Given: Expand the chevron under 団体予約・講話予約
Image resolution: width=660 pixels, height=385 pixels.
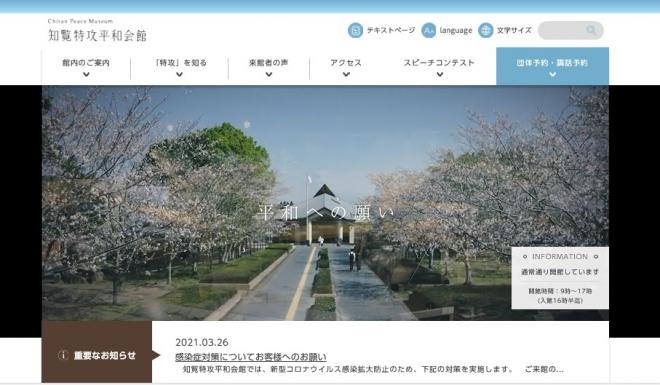Looking at the screenshot, I should [x=553, y=74].
